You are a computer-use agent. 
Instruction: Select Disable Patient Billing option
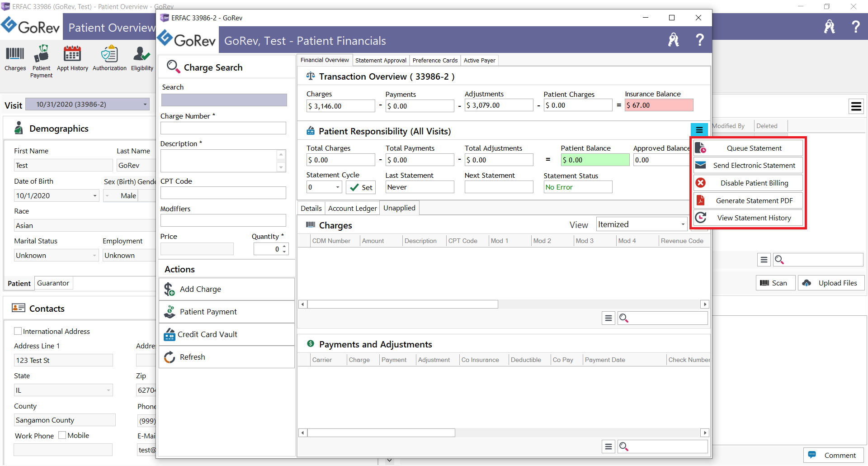coord(748,183)
